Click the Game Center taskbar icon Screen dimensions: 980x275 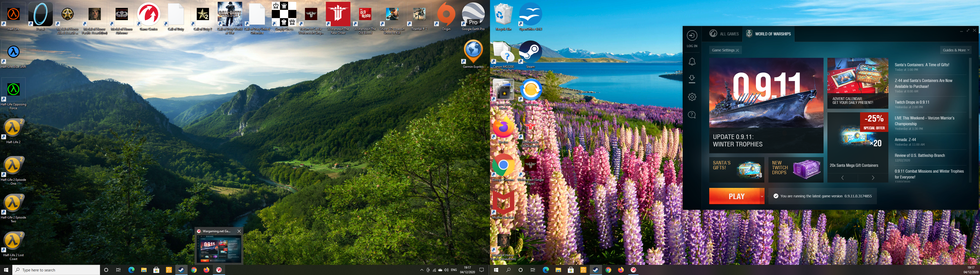click(x=219, y=270)
